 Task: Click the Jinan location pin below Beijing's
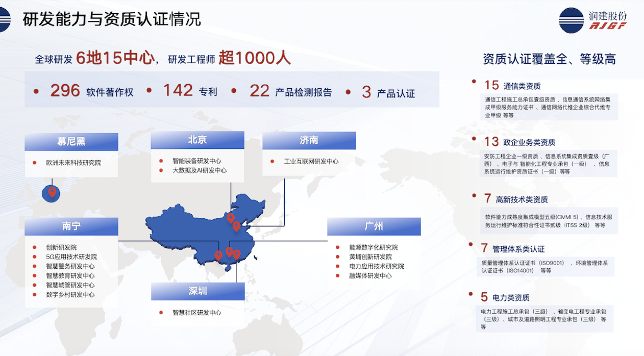coord(236,226)
